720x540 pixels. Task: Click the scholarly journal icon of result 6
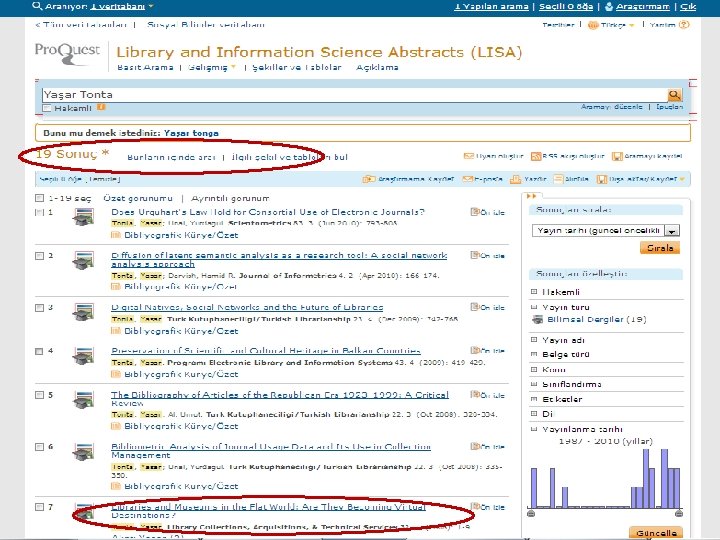pos(83,451)
